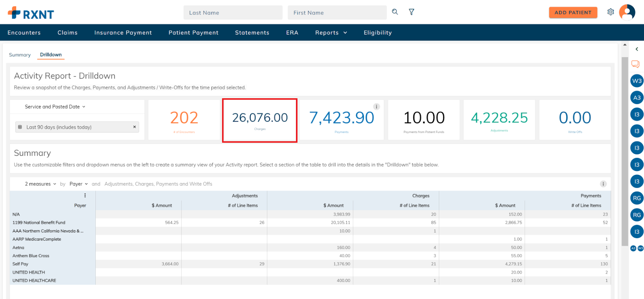Click the vertical scrollbar thumb
The width and height of the screenshot is (644, 299).
pos(625,151)
